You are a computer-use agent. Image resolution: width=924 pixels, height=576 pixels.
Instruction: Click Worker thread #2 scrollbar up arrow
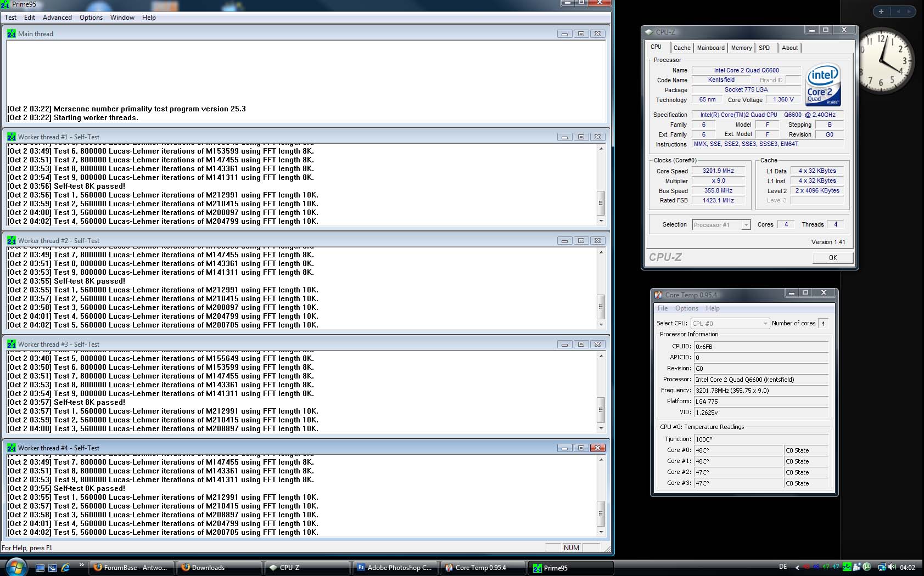coord(601,252)
